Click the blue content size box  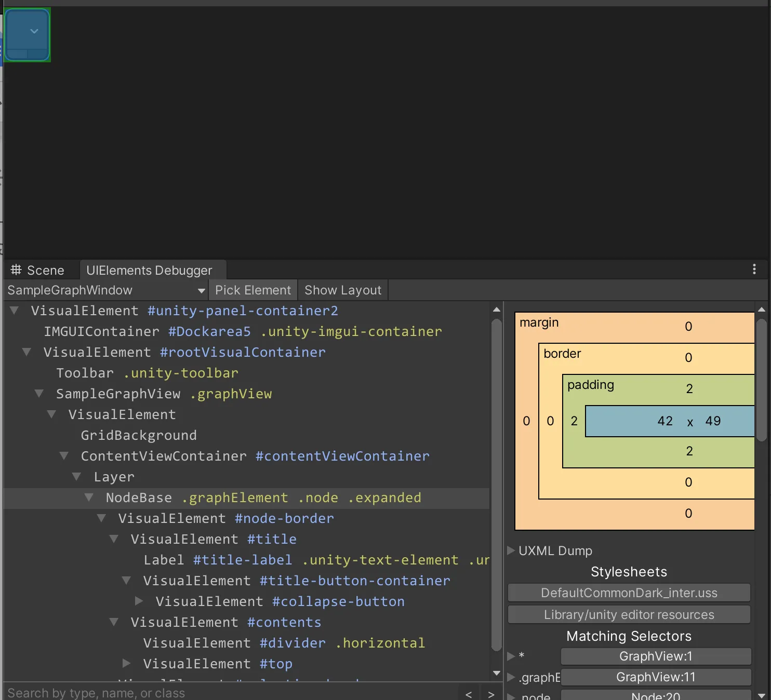(x=669, y=421)
